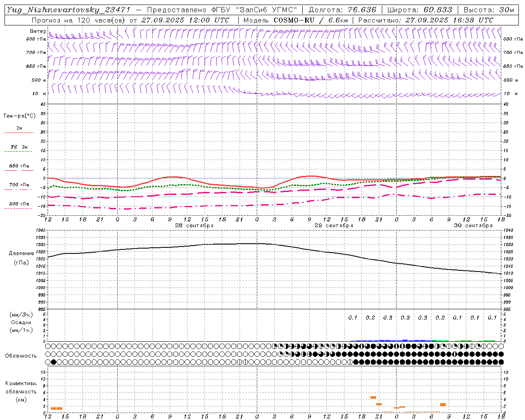
Task: Click the Осадки precipitation label
Action: tap(21, 322)
